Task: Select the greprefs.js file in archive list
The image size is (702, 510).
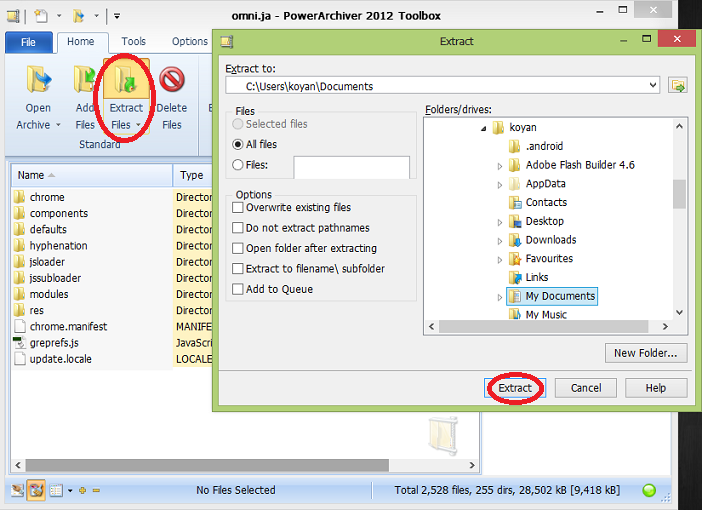Action: [x=54, y=343]
